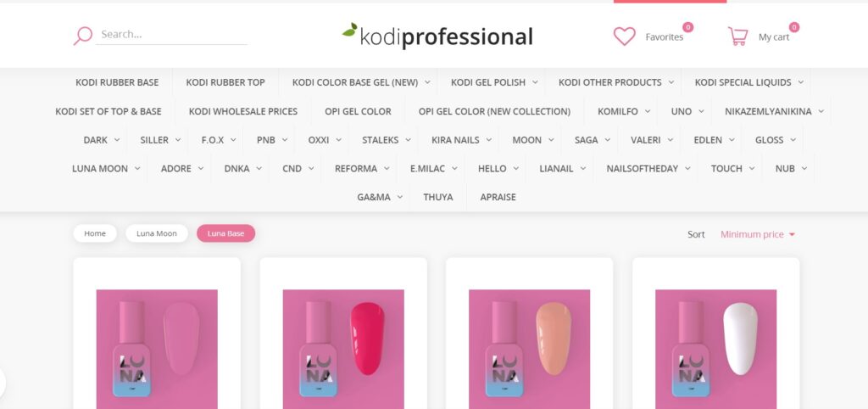Screen dimensions: 868x409
Task: Expand the NAILSOFTHEDAY menu chevron
Action: click(687, 169)
